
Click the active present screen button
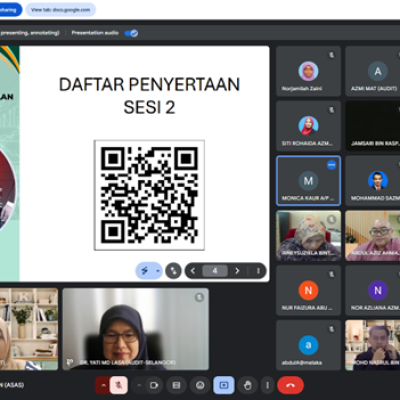[224, 385]
